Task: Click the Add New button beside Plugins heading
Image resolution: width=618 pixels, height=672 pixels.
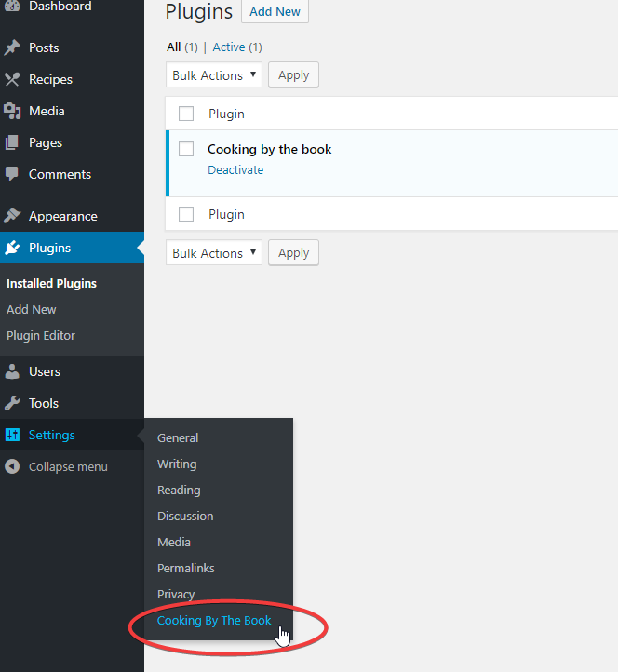Action: pos(275,11)
